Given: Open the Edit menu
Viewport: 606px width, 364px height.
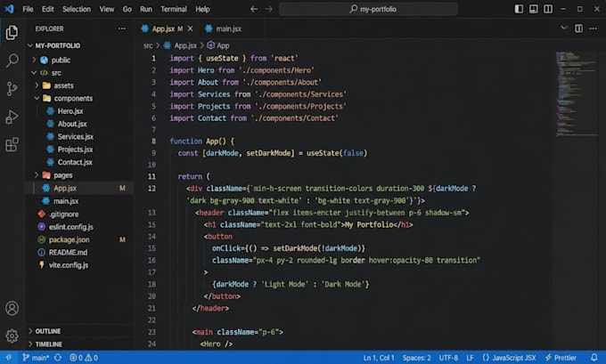Looking at the screenshot, I should (48, 9).
